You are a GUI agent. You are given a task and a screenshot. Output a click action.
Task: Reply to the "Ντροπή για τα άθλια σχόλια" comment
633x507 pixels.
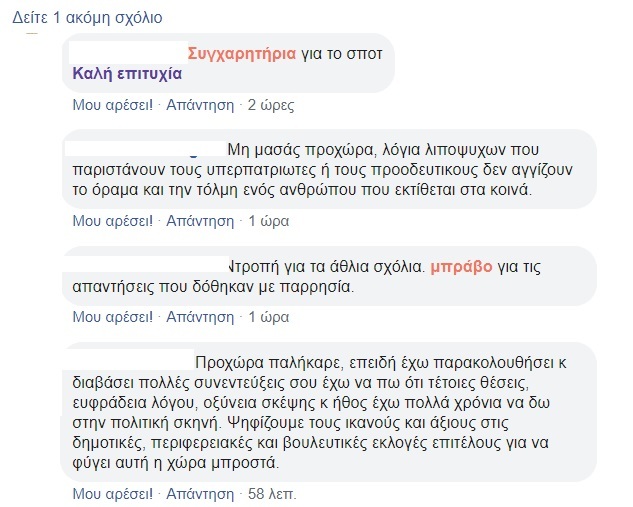click(x=199, y=316)
